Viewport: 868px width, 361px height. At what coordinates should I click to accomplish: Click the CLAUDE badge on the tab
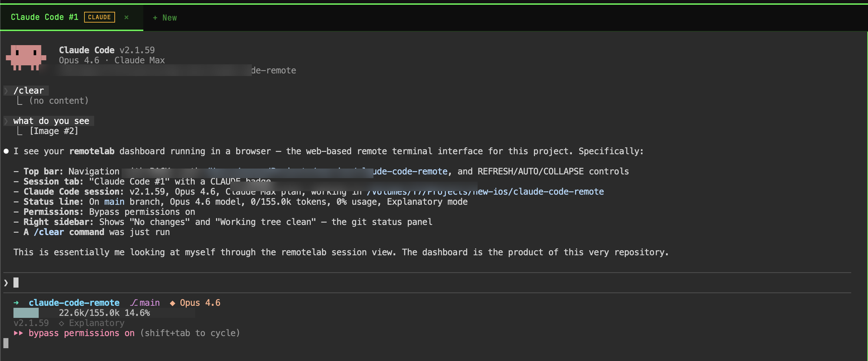tap(99, 17)
